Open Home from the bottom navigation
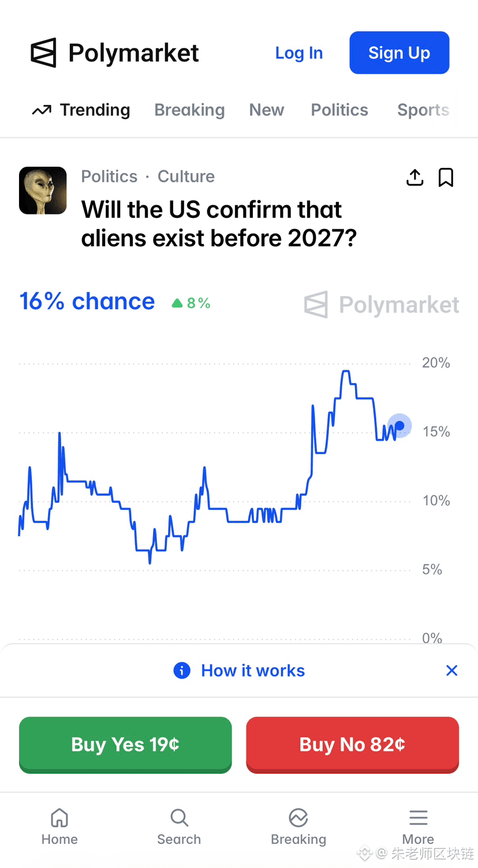 point(59,826)
